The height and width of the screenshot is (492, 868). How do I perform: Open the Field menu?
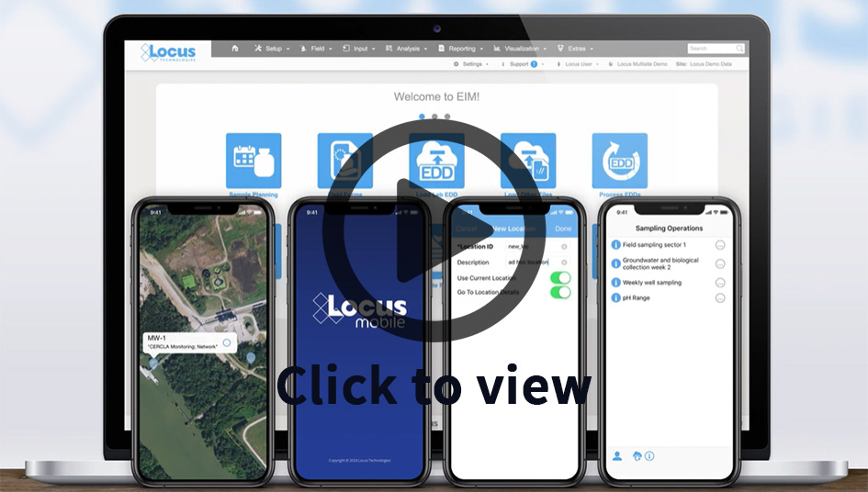(x=316, y=49)
